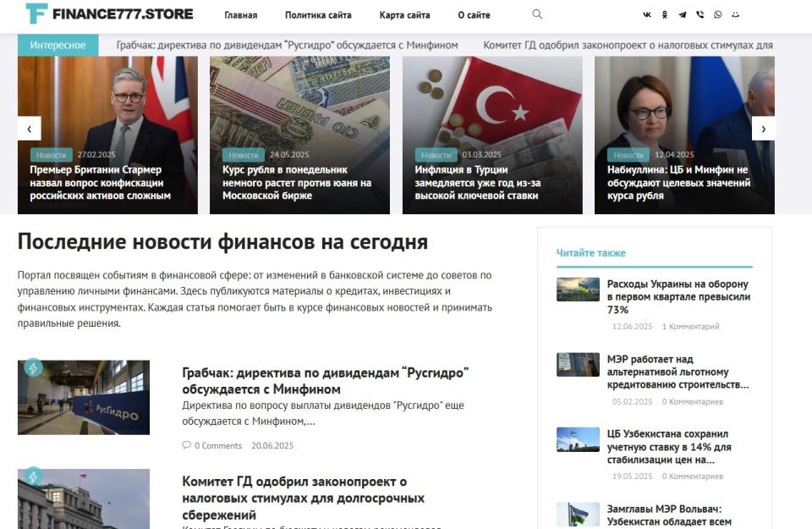Click Новости tag on the Turkey inflation slide
The width and height of the screenshot is (812, 529).
436,155
